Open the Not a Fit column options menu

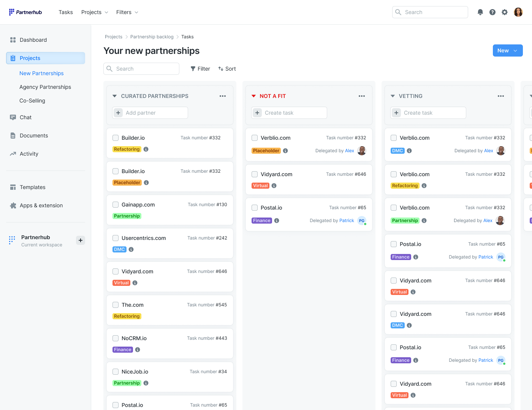[x=362, y=96]
